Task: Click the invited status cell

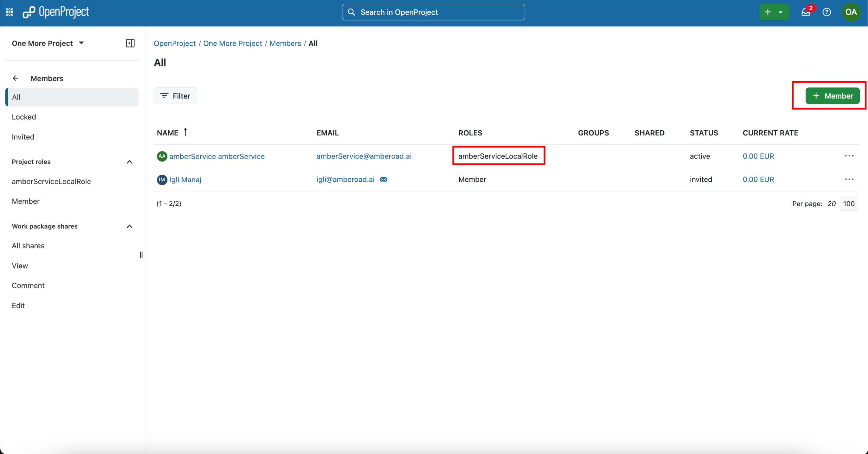Action: 701,179
